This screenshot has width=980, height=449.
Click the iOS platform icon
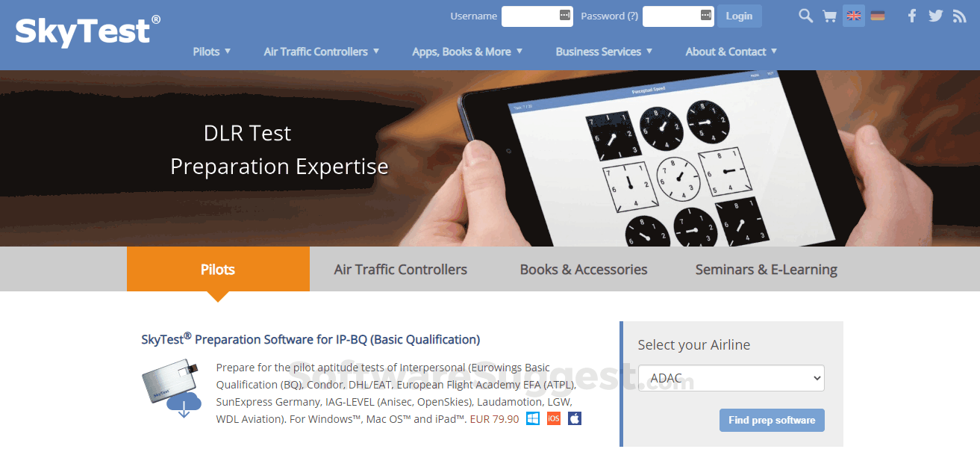[553, 418]
